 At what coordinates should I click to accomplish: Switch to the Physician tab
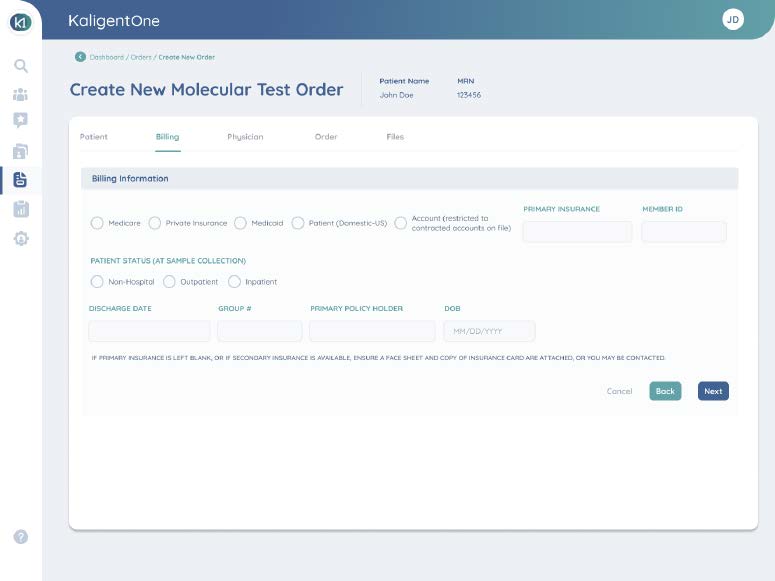pyautogui.click(x=245, y=137)
